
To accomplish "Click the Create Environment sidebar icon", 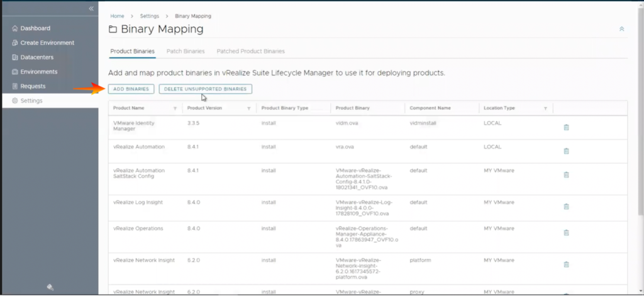I will pyautogui.click(x=15, y=43).
